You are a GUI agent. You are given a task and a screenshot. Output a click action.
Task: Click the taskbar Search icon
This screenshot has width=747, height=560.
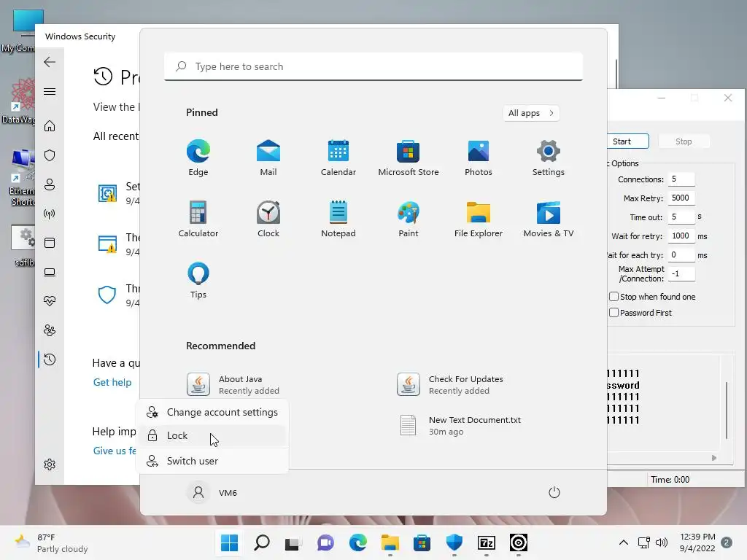click(x=262, y=542)
